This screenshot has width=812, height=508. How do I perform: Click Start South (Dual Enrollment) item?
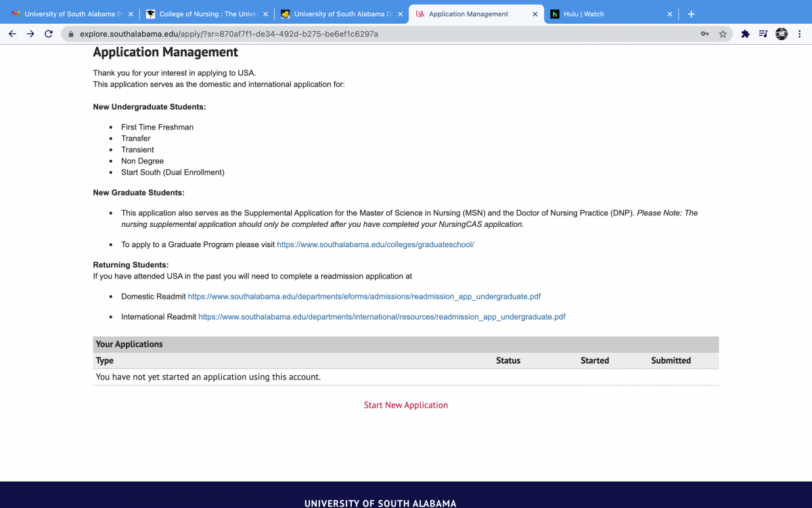click(x=173, y=172)
